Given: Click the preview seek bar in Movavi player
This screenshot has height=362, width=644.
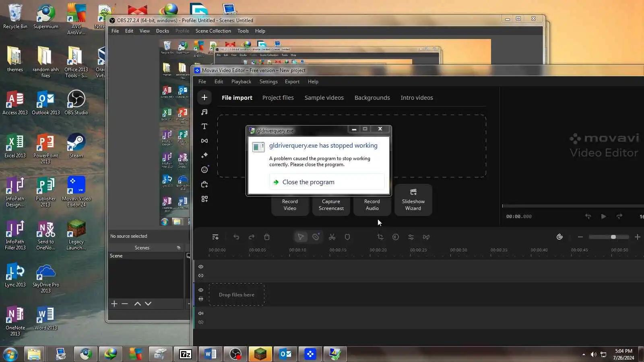Looking at the screenshot, I should click(573, 206).
